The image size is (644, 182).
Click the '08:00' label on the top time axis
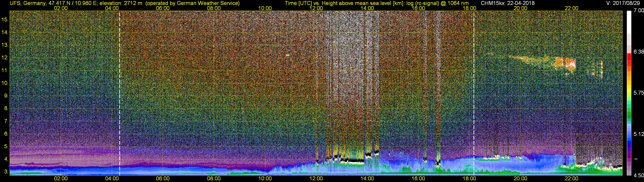[x=214, y=8]
